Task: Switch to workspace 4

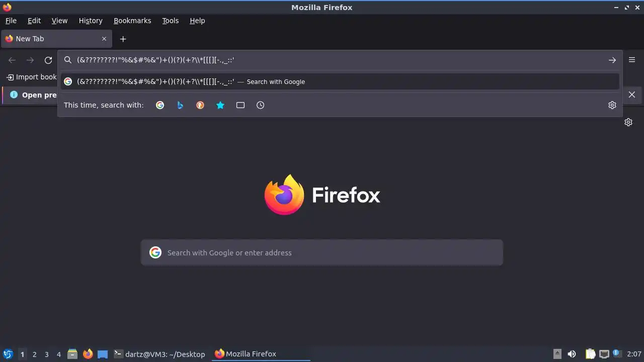Action: tap(58, 354)
